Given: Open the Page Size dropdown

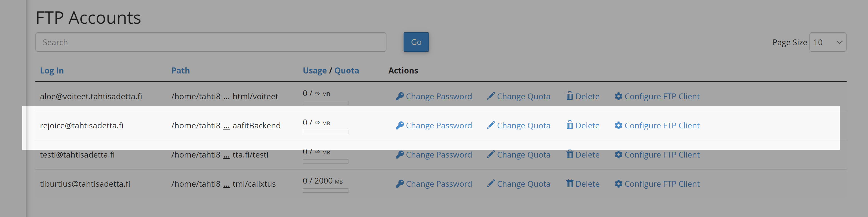Looking at the screenshot, I should point(827,42).
